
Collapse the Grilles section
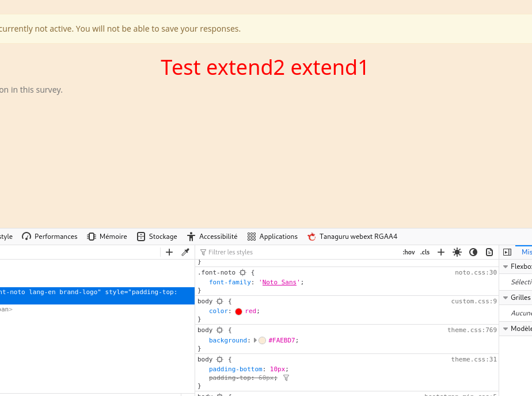pyautogui.click(x=506, y=298)
